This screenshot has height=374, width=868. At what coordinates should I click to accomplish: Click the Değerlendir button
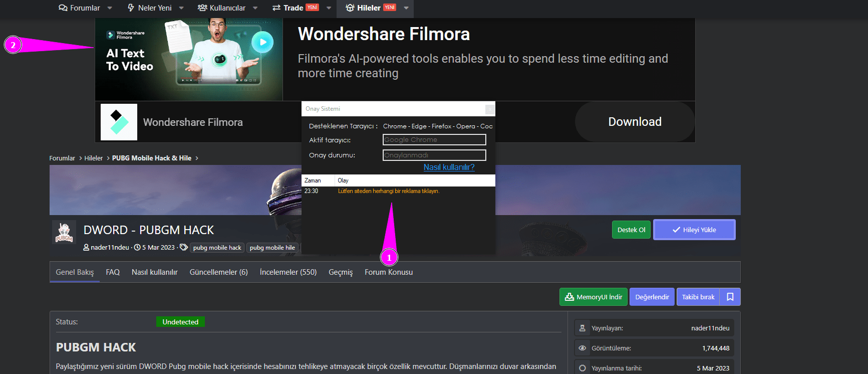click(x=652, y=297)
